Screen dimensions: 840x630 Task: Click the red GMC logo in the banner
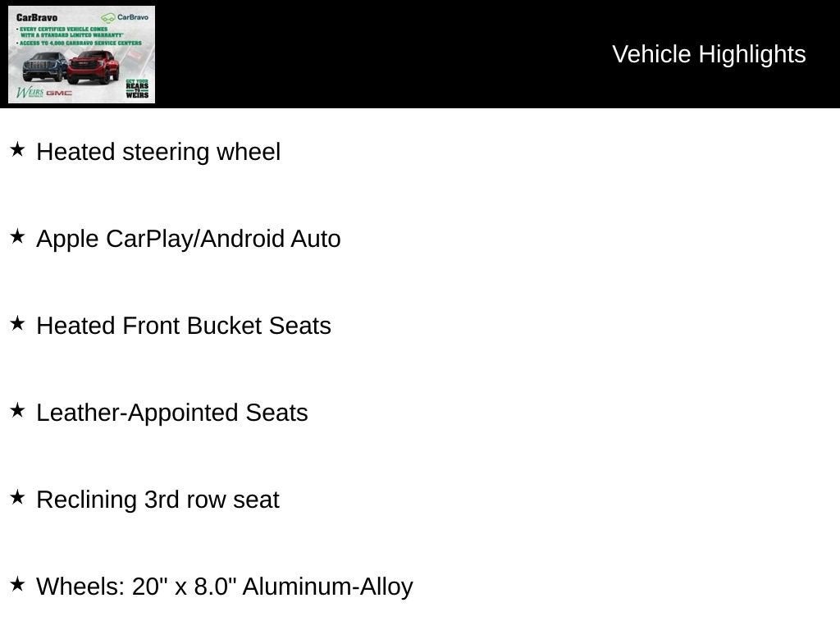(x=59, y=93)
